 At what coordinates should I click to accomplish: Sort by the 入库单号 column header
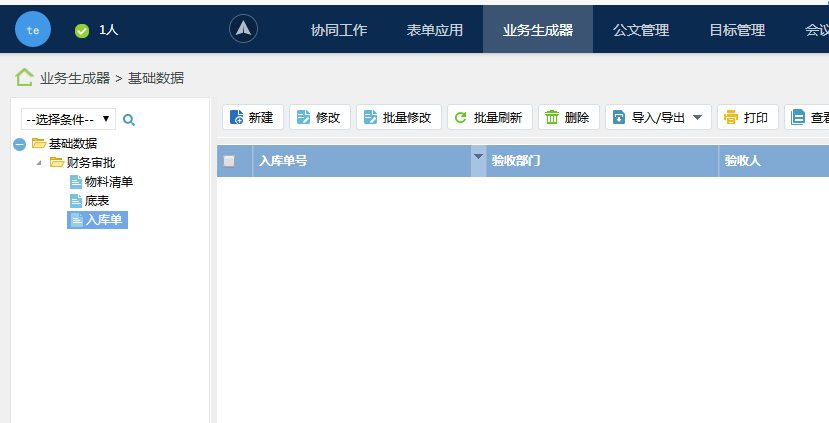362,161
